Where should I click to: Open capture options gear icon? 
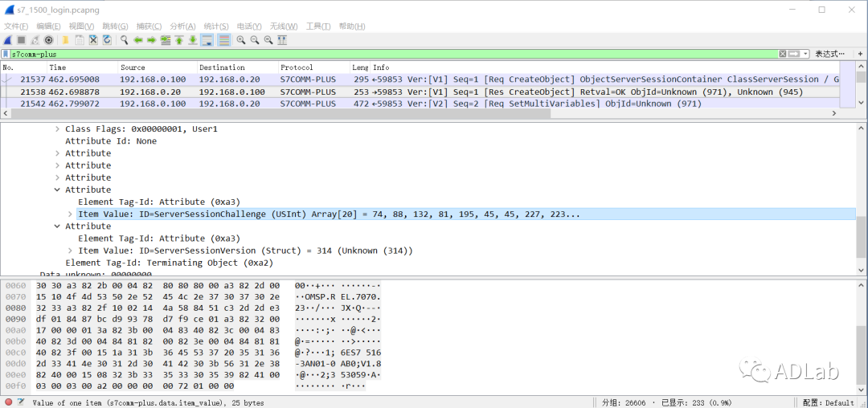click(x=49, y=40)
